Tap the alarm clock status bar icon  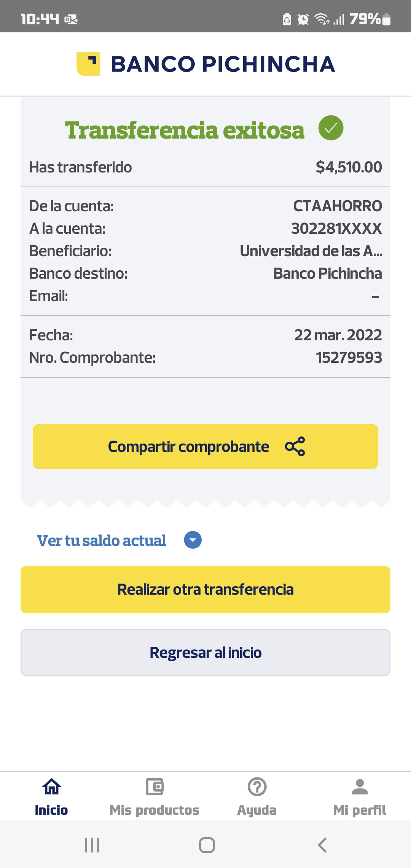pyautogui.click(x=303, y=19)
